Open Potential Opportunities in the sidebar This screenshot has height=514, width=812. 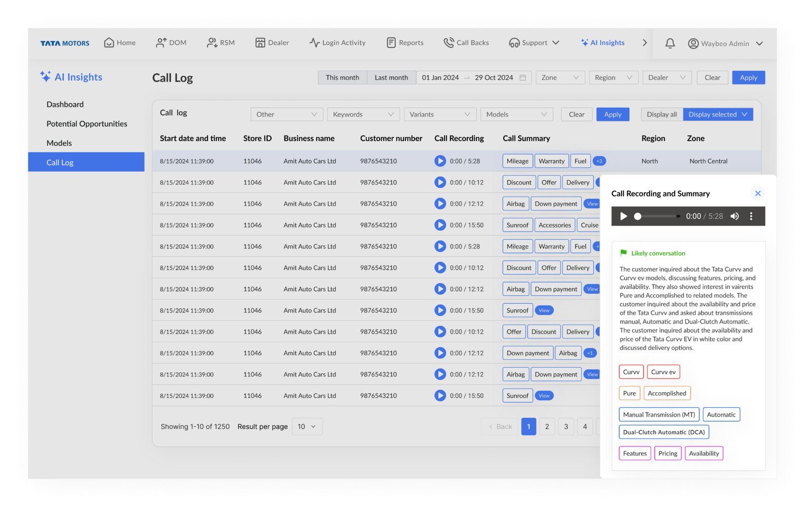click(87, 124)
